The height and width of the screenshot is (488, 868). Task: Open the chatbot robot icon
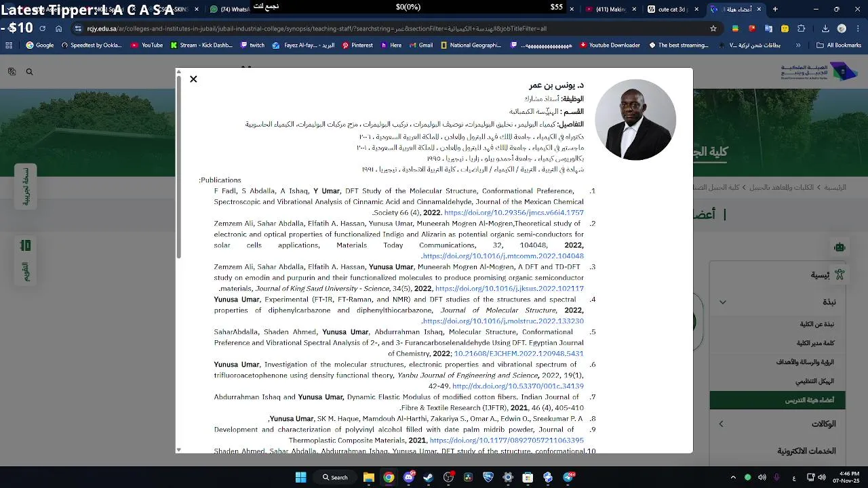pos(840,247)
